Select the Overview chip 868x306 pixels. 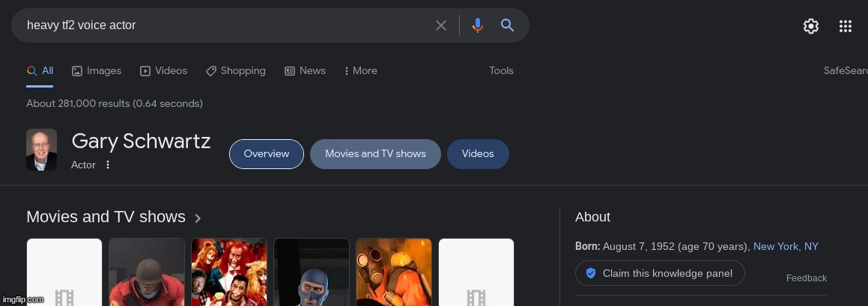267,154
